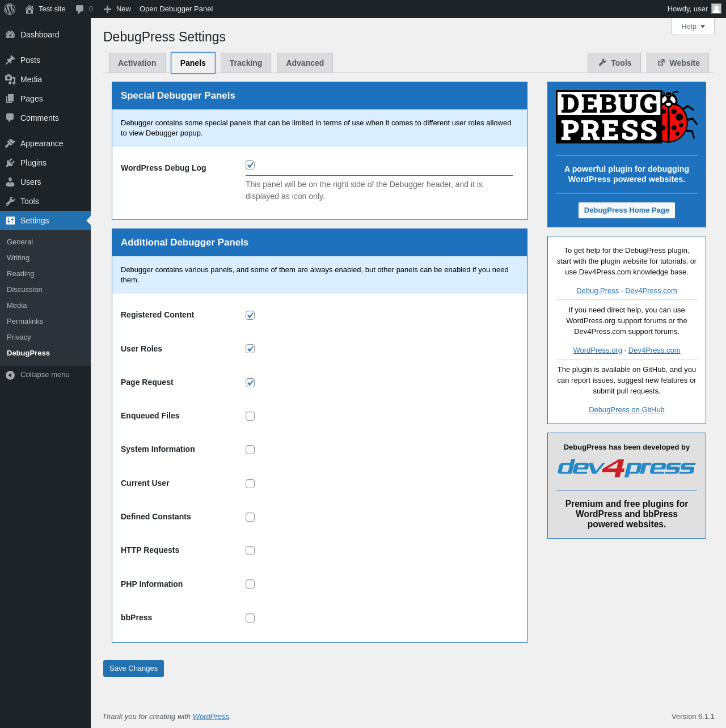Open Discussion settings submenu item
Viewport: 726px width, 728px height.
point(45,289)
